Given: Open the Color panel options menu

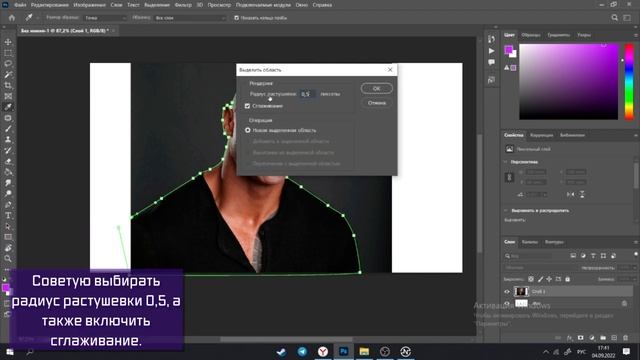Looking at the screenshot, I should tap(636, 36).
